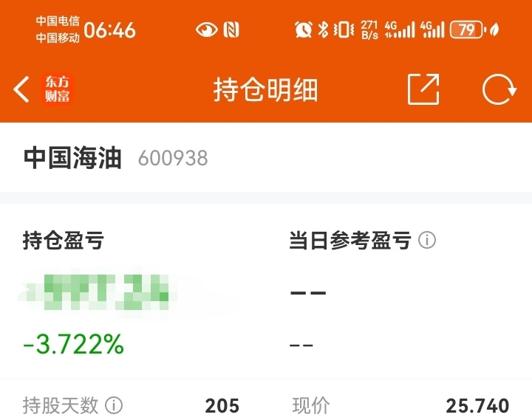
Task: Refresh holdings with the circular arrow icon
Action: click(499, 90)
